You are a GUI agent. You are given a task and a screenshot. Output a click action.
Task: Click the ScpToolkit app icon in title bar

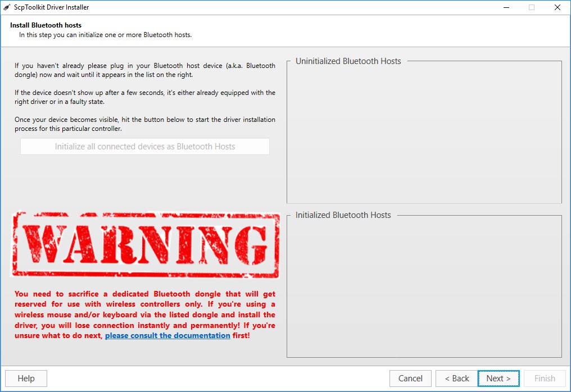coord(7,7)
